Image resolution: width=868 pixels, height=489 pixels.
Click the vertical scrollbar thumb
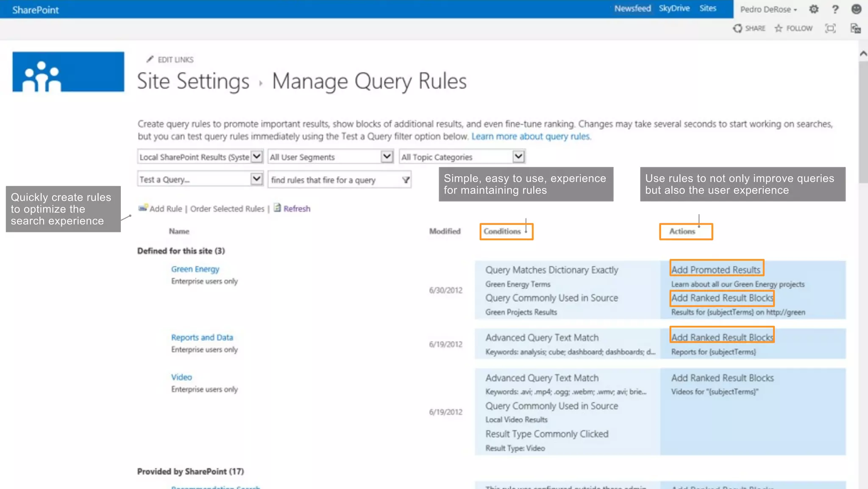pyautogui.click(x=863, y=122)
